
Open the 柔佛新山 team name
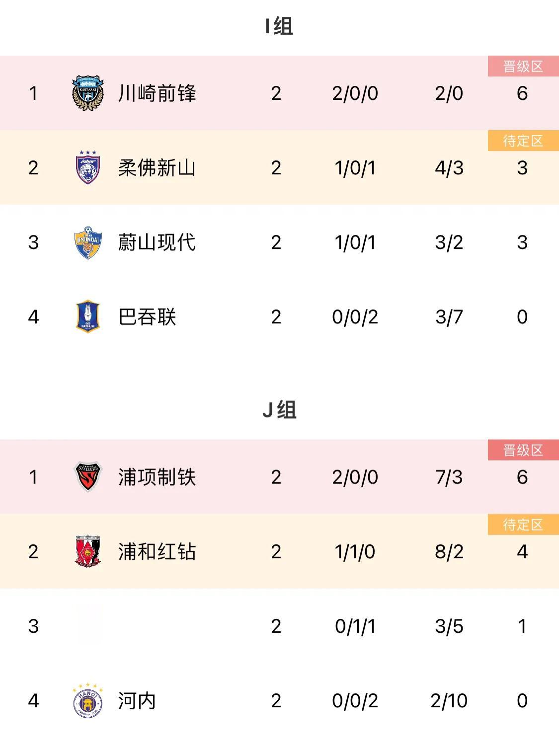tap(157, 168)
